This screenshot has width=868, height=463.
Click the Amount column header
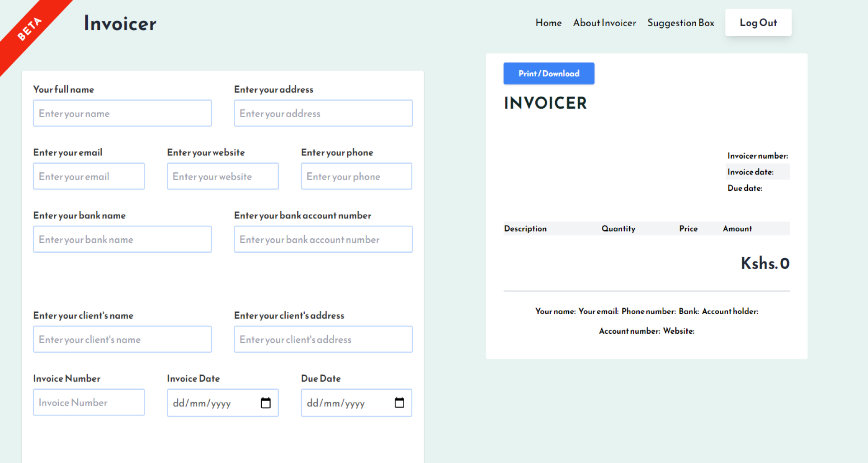(737, 229)
